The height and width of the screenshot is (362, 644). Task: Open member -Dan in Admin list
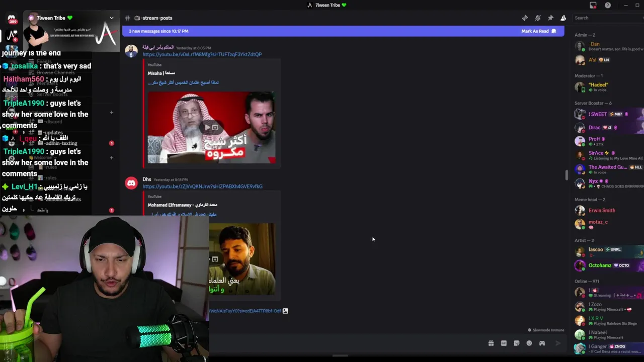click(x=609, y=46)
